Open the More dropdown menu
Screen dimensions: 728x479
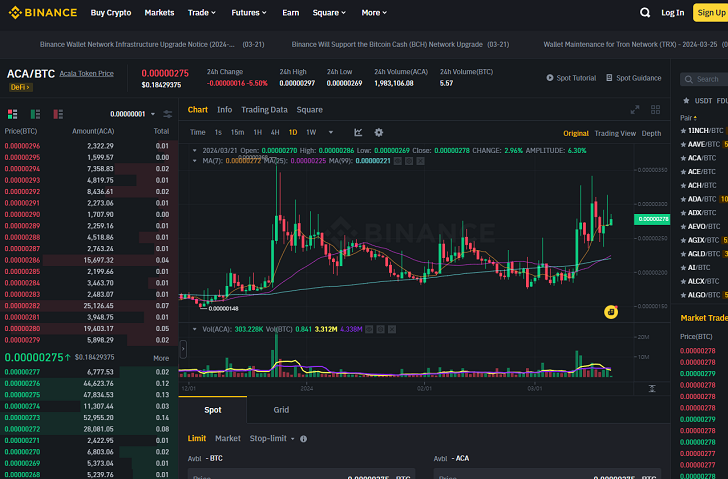[374, 13]
